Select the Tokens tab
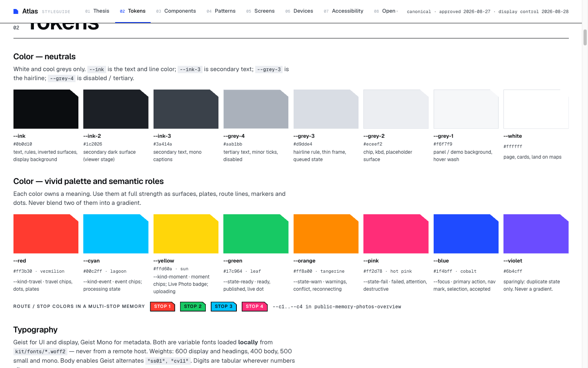This screenshot has width=588, height=368. [x=133, y=11]
